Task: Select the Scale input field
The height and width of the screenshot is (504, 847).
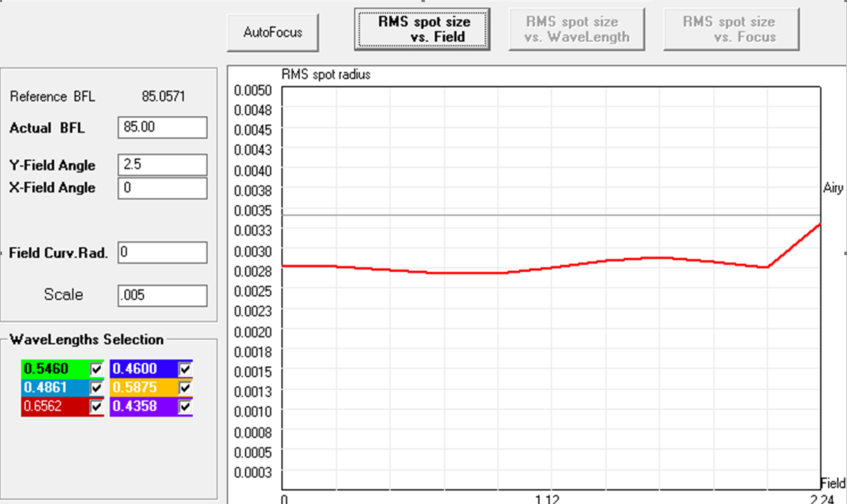Action: (x=162, y=296)
